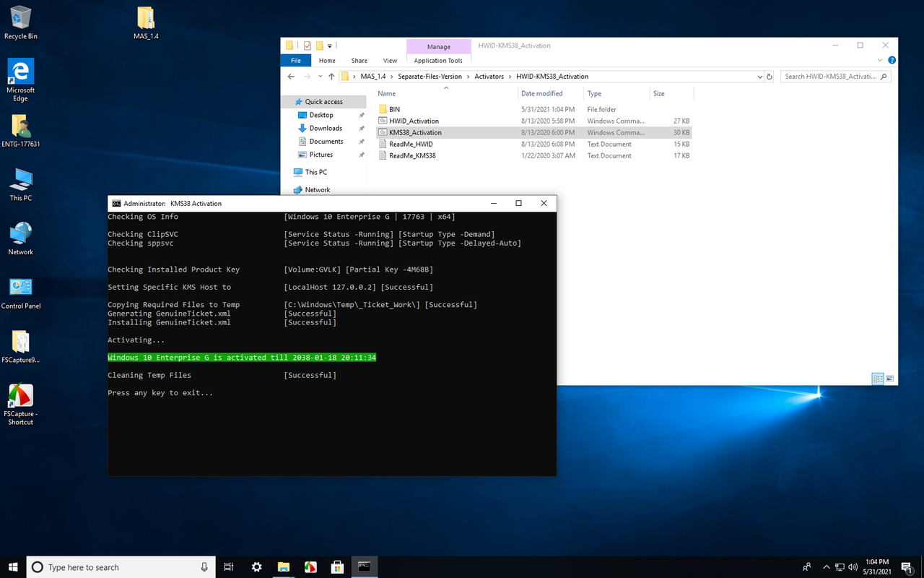Click the taskbar Type here to search box

tap(122, 567)
